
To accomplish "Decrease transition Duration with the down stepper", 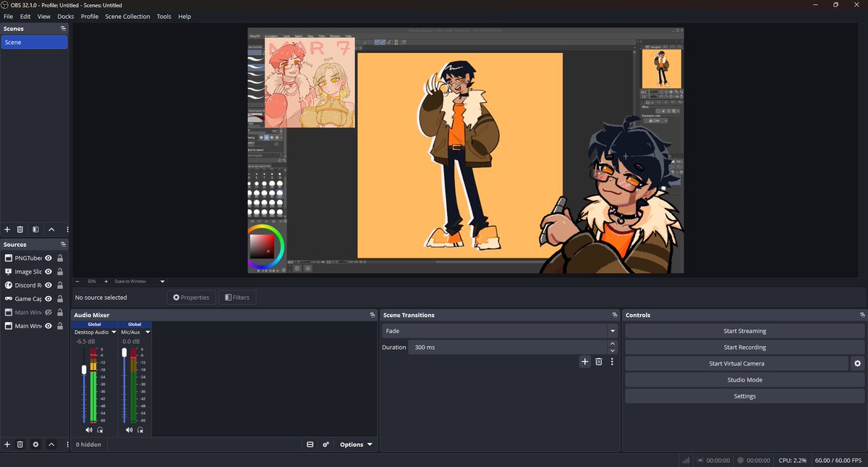I will click(x=613, y=350).
